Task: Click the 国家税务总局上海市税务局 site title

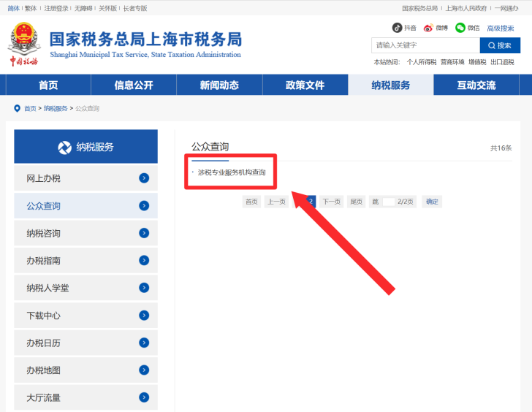Action: 145,39
